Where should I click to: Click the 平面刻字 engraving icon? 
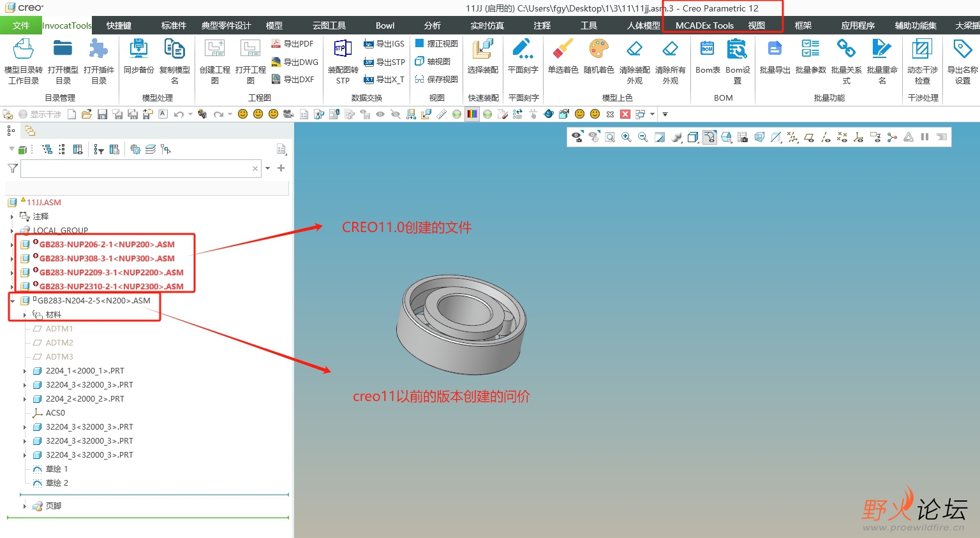click(x=523, y=49)
